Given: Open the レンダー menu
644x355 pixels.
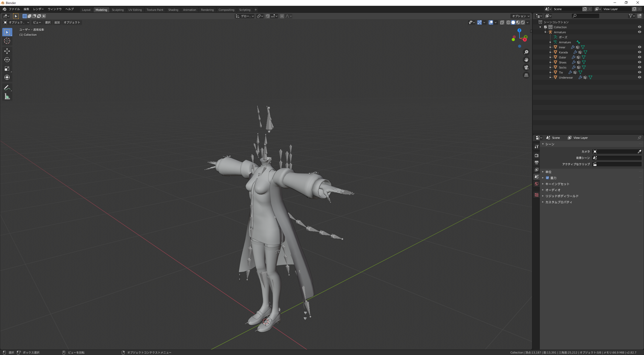Looking at the screenshot, I should click(38, 9).
